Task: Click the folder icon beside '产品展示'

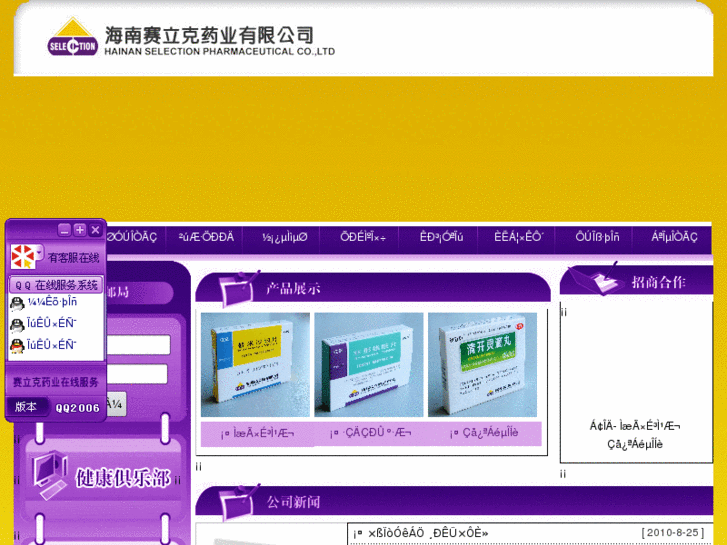Action: pos(239,289)
